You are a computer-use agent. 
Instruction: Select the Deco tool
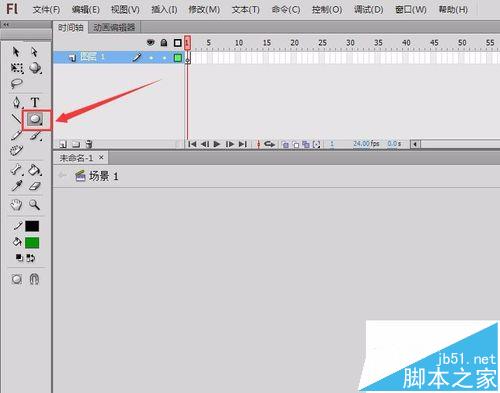pyautogui.click(x=16, y=151)
